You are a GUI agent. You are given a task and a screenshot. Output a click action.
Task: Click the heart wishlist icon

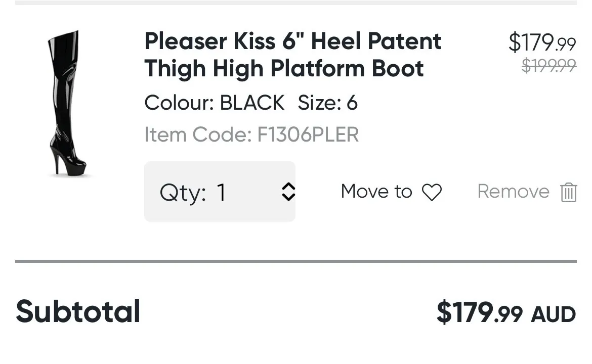coord(432,192)
